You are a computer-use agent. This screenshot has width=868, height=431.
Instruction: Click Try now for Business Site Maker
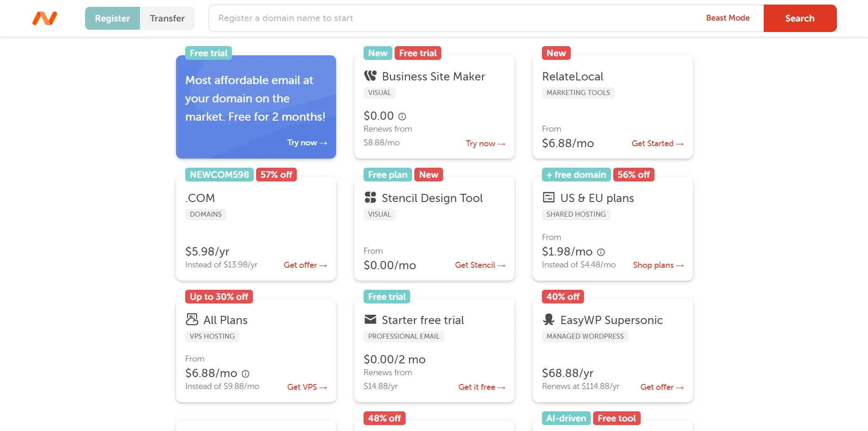pos(485,144)
